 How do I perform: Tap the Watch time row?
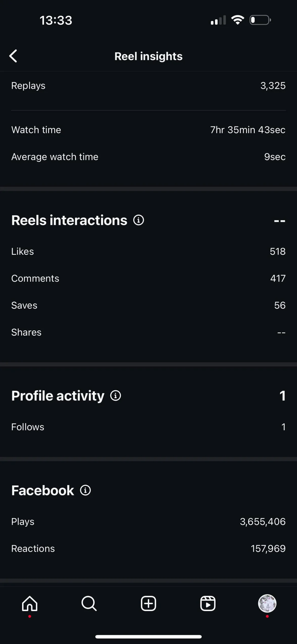pyautogui.click(x=148, y=130)
